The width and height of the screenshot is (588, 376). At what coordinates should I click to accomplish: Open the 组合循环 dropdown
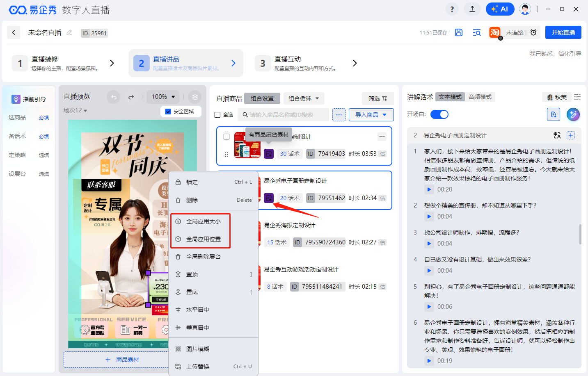click(x=304, y=98)
